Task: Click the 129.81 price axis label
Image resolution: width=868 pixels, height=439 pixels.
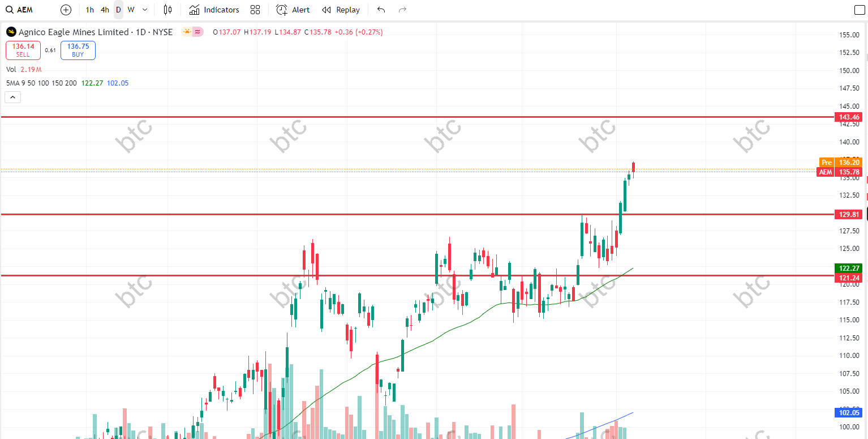Action: click(849, 215)
